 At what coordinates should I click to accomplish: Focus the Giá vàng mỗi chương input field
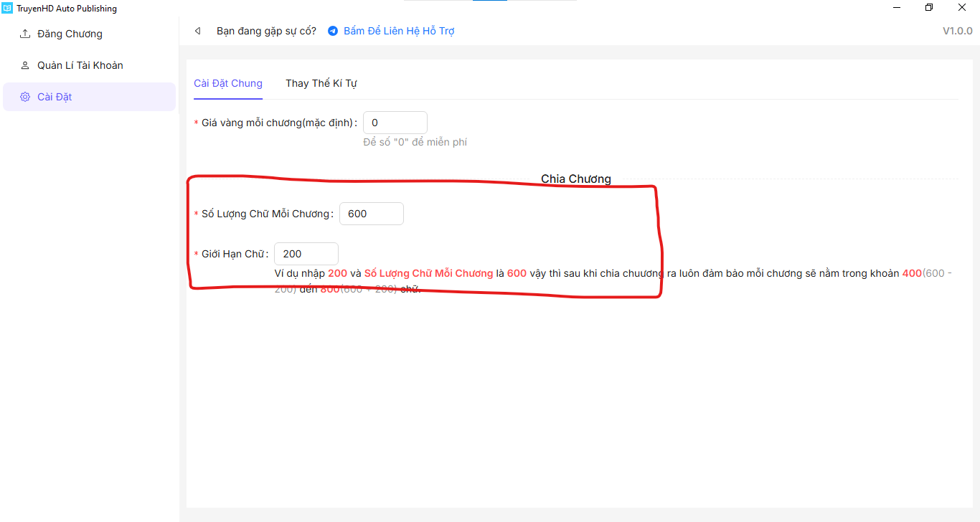tap(395, 123)
